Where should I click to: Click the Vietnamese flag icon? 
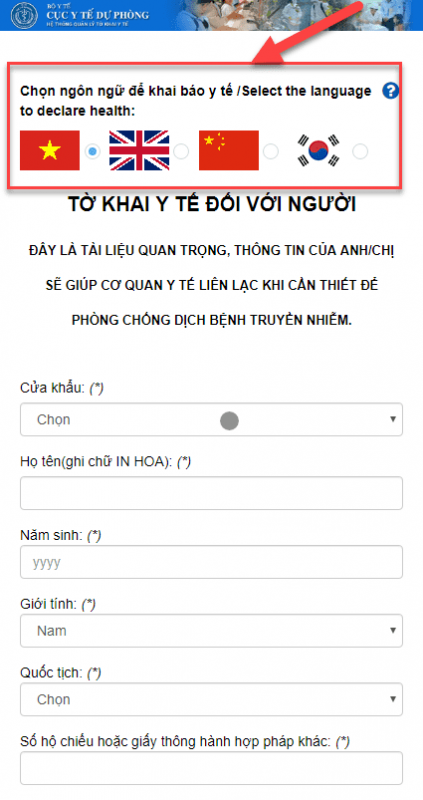point(49,150)
